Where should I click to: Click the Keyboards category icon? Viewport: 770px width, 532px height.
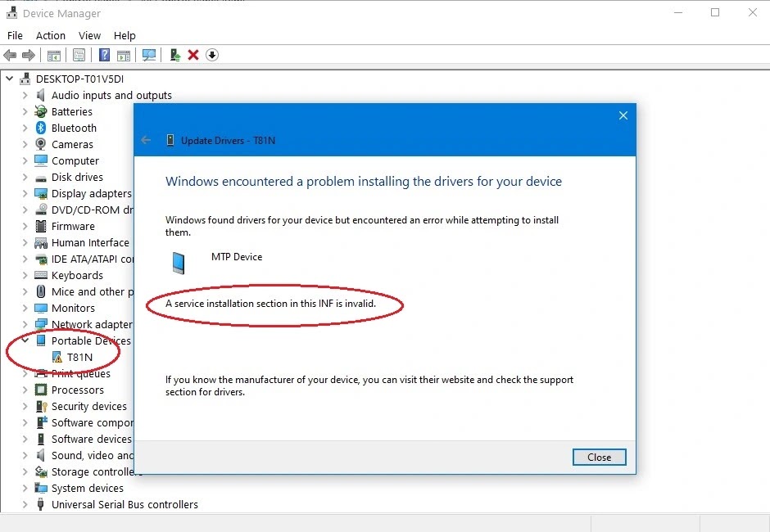pos(41,275)
